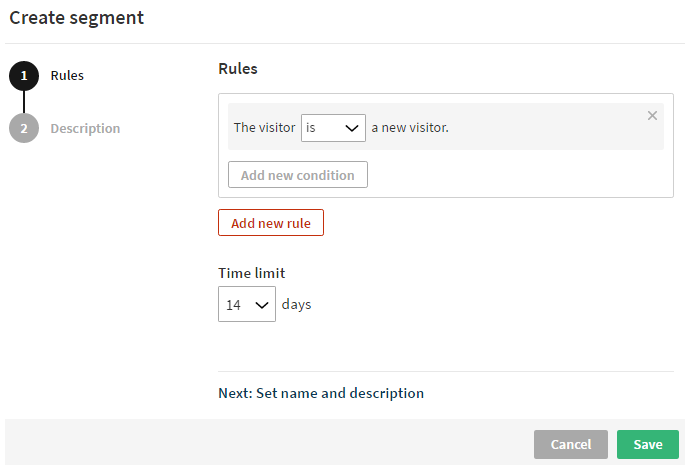
Task: Open the 'is' condition dropdown
Action: pyautogui.click(x=333, y=128)
